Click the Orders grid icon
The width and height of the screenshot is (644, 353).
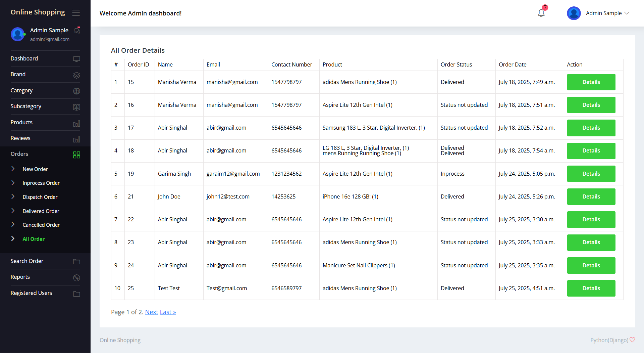coord(76,155)
